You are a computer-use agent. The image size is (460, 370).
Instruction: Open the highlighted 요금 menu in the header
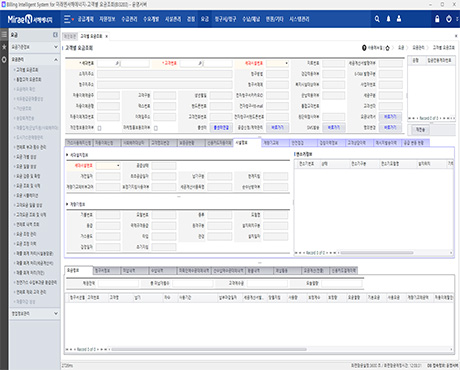(x=205, y=19)
